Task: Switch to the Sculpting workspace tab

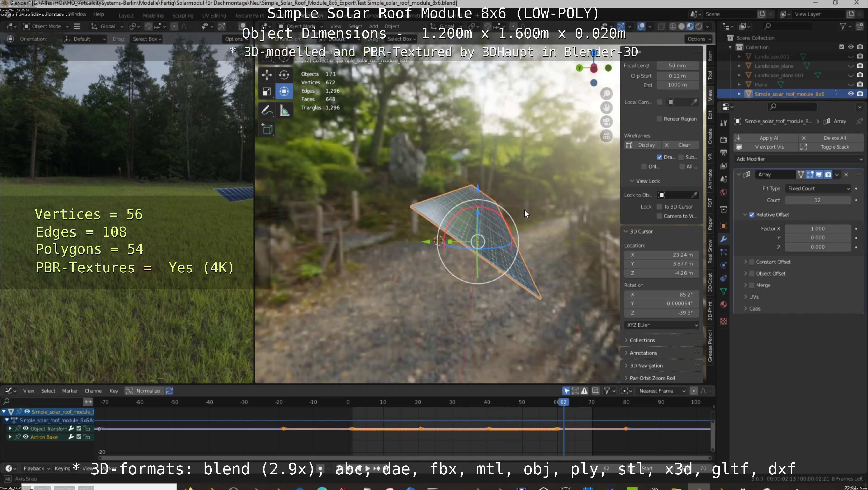Action: [183, 16]
